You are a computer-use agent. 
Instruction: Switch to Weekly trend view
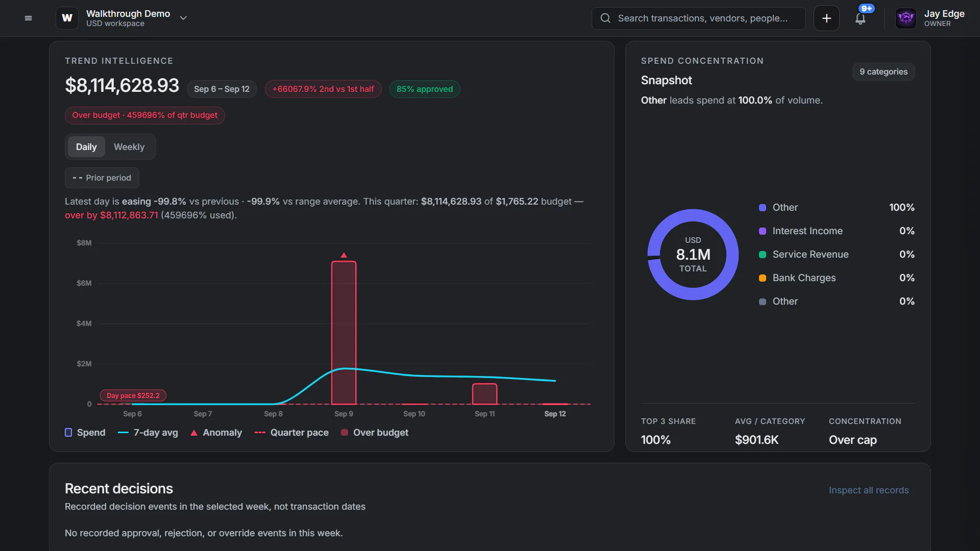(129, 147)
